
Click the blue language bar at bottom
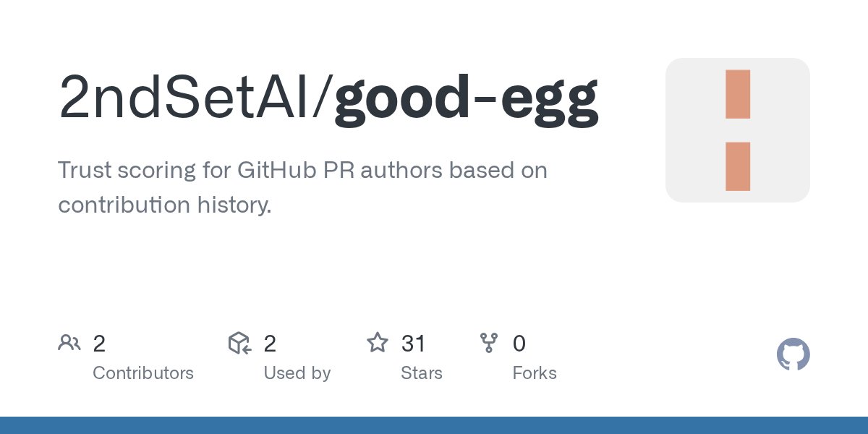point(434,425)
